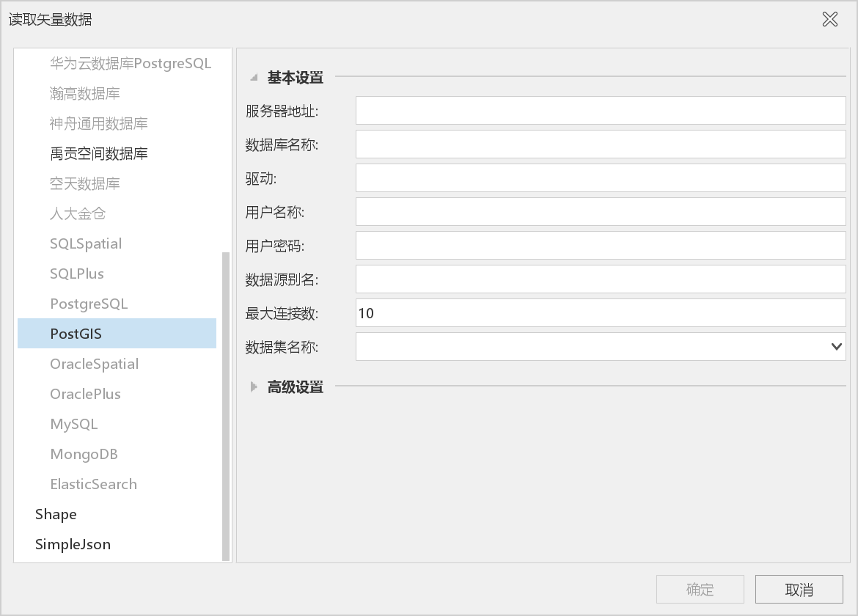Select SQLSpatial data source
This screenshot has width=858, height=616.
[86, 244]
